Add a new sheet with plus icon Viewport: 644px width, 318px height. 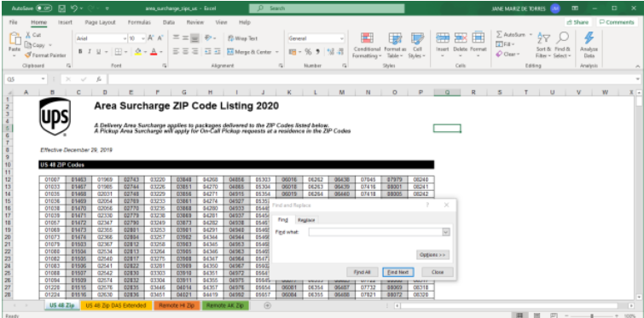(x=267, y=305)
